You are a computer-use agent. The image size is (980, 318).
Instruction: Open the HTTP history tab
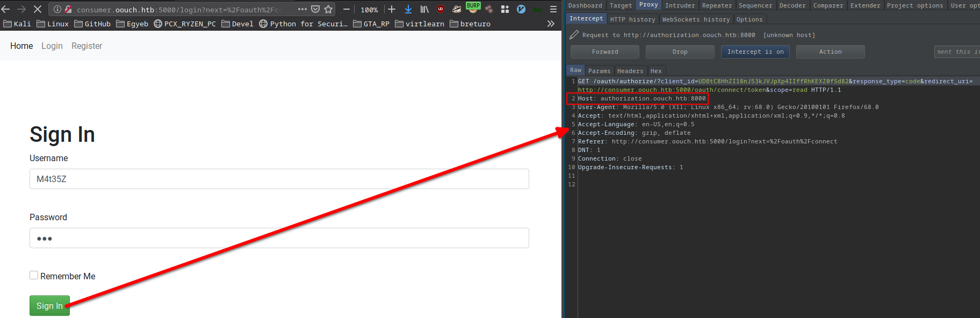[632, 19]
